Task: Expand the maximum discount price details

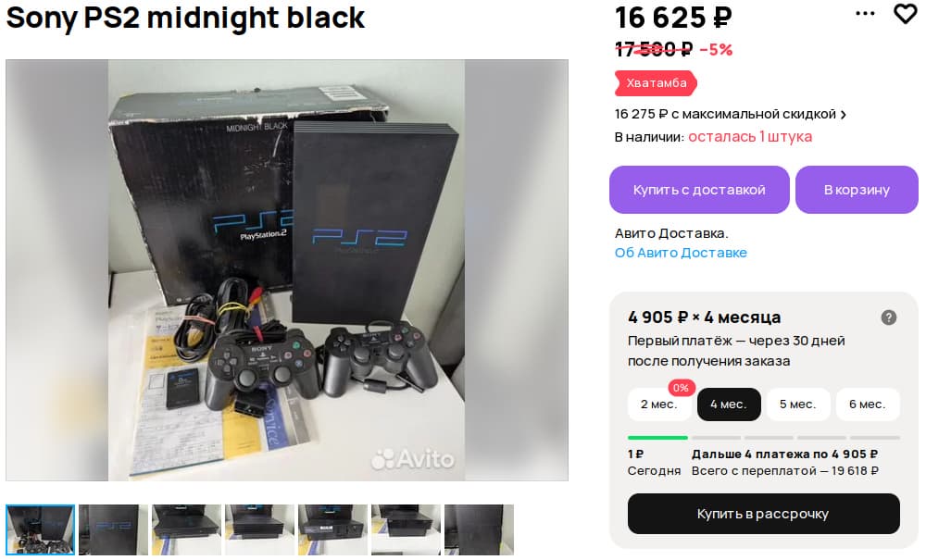Action: point(731,114)
